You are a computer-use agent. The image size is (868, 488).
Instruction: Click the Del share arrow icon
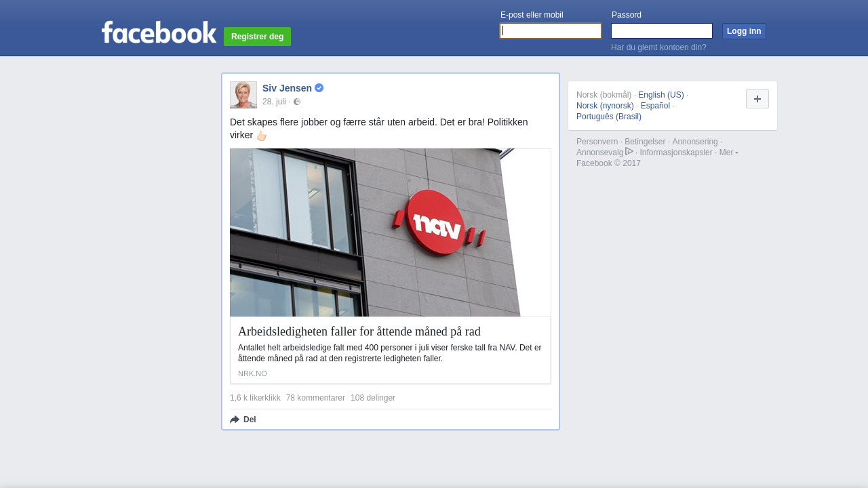point(235,420)
